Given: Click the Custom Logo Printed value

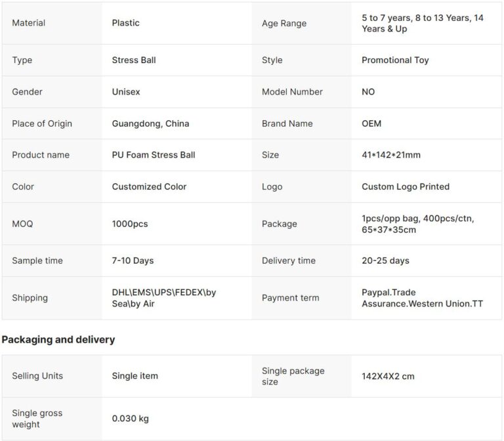Looking at the screenshot, I should click(406, 186).
